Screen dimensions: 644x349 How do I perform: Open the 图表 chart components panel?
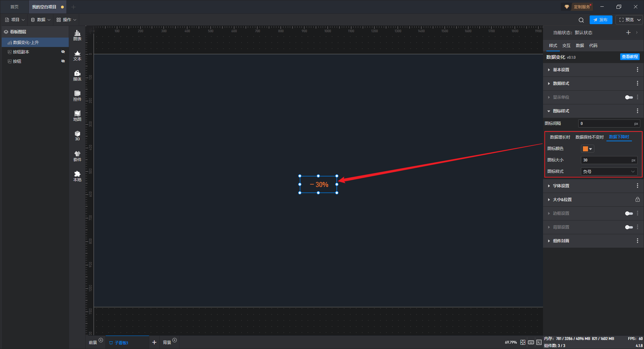tap(77, 35)
